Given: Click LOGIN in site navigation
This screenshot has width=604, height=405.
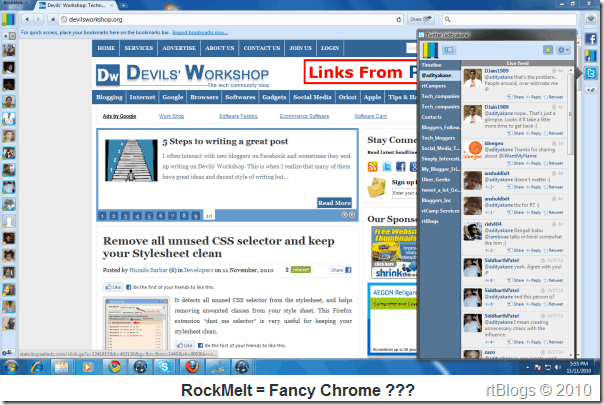Looking at the screenshot, I should [x=330, y=48].
